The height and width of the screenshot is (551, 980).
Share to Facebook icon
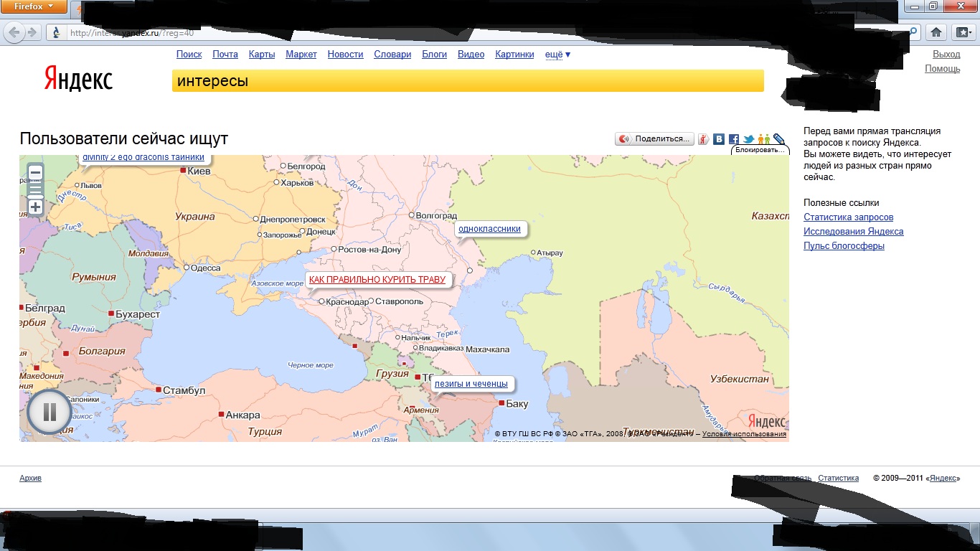(x=734, y=139)
